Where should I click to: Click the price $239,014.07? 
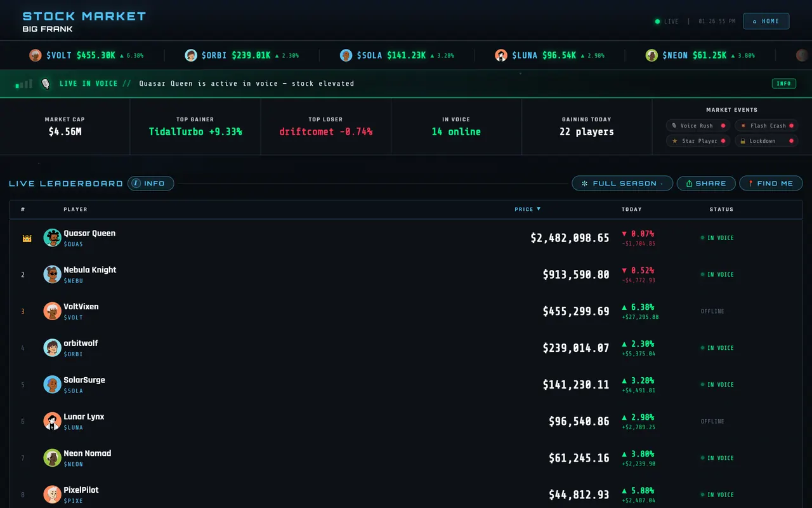tap(576, 348)
